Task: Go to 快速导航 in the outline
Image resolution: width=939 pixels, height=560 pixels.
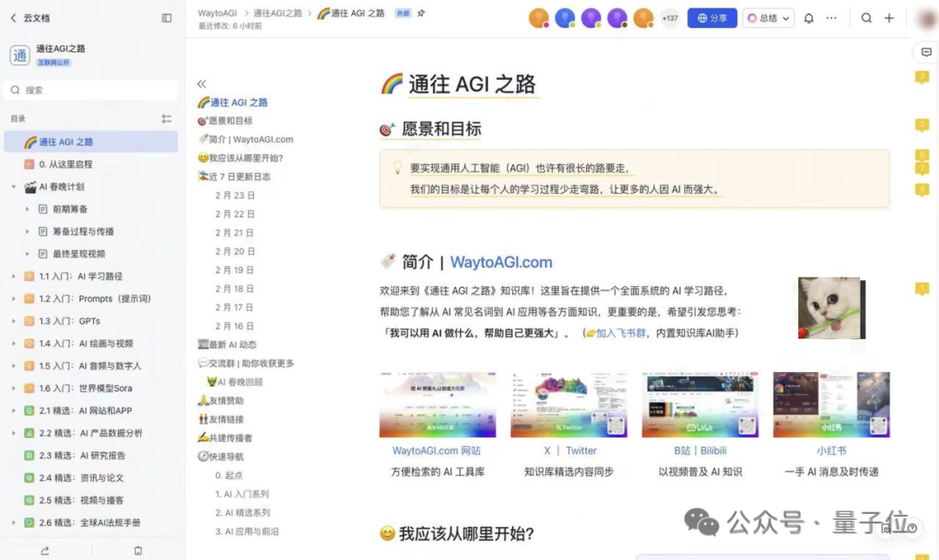Action: pos(226,457)
